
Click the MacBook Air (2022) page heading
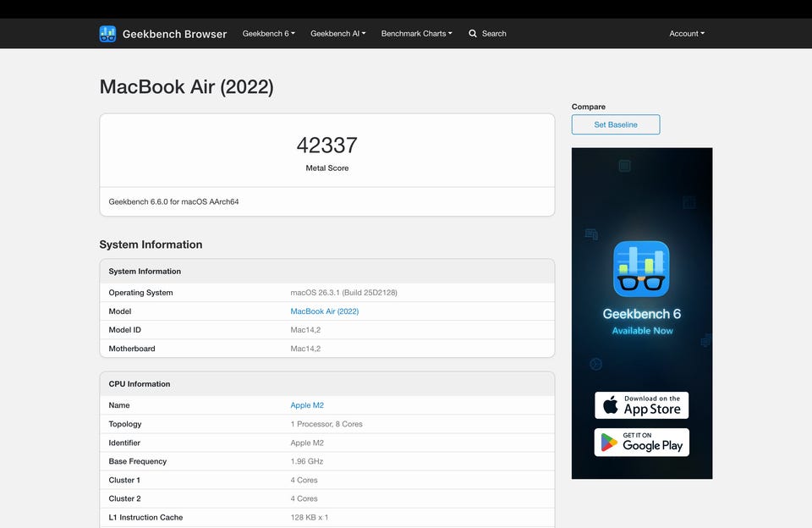pyautogui.click(x=186, y=87)
